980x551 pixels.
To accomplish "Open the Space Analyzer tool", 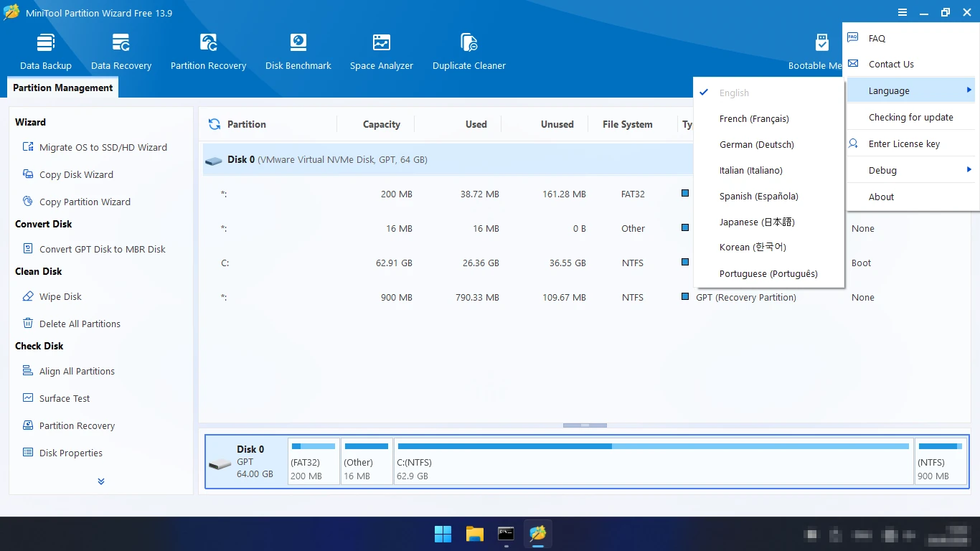I will click(382, 52).
